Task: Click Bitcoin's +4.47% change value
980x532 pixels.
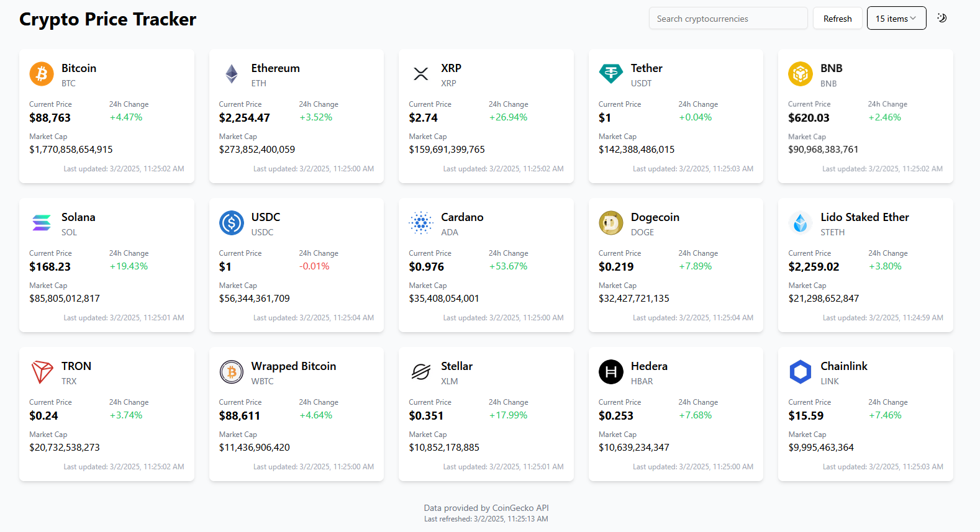Action: 126,117
